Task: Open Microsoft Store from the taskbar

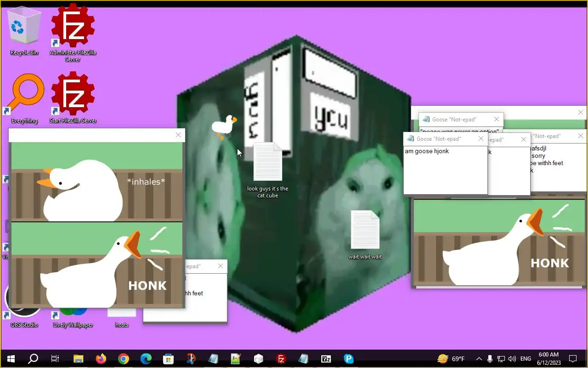Action: click(168, 359)
